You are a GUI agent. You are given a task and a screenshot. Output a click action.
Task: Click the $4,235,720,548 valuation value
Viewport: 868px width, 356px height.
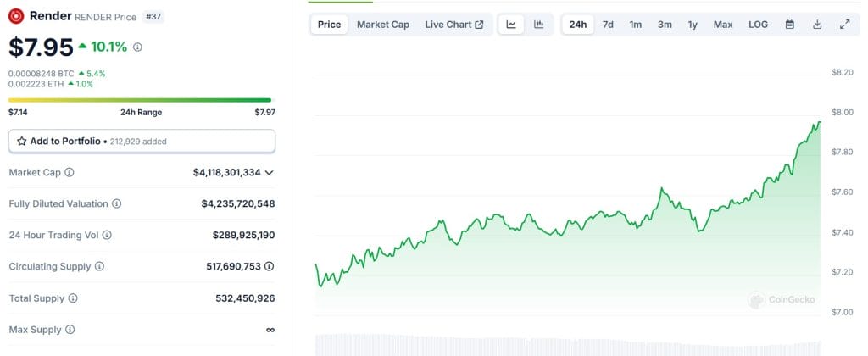pyautogui.click(x=238, y=203)
